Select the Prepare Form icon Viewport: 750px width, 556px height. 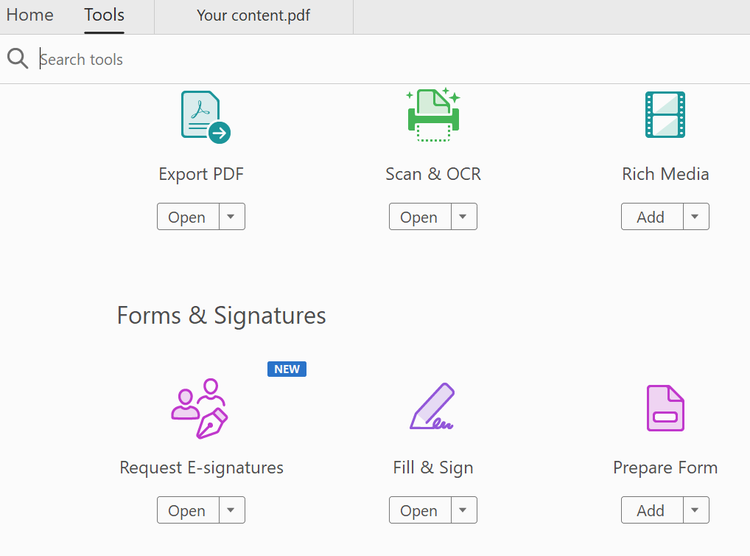665,408
